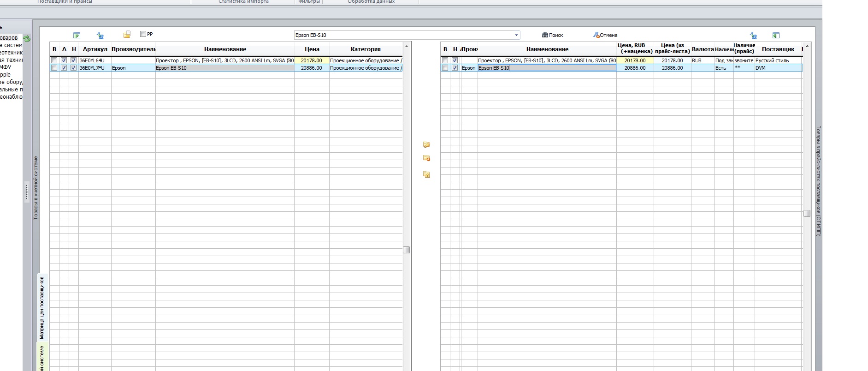Uncheck column A checkbox for article 36E0YL64U
Viewport: 868px width, 371px height.
64,60
